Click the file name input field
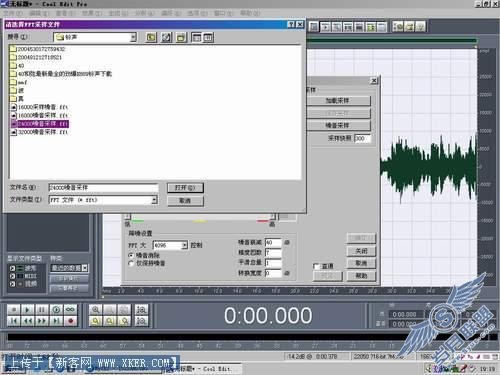Viewport: 500px width, 375px height. click(103, 188)
